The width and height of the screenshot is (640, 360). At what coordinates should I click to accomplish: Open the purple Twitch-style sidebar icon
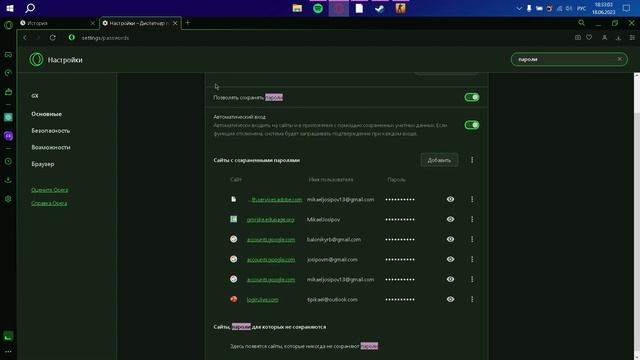[8, 136]
